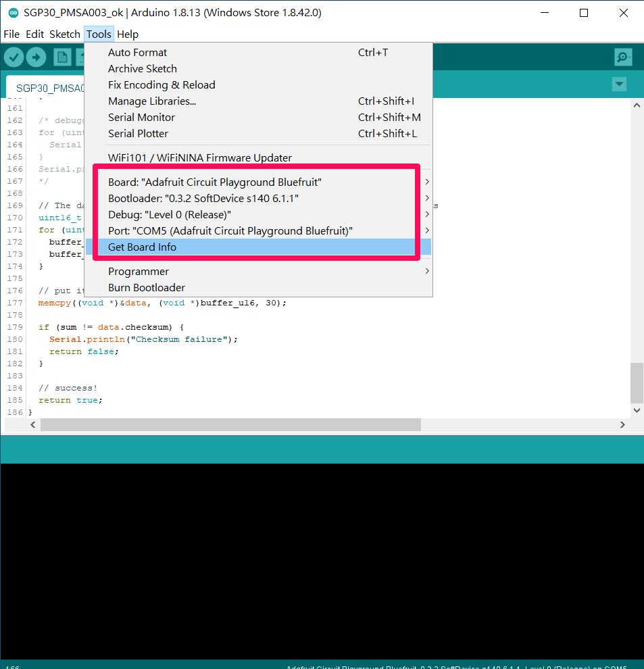Click line number 186
The width and height of the screenshot is (644, 669).
14,412
